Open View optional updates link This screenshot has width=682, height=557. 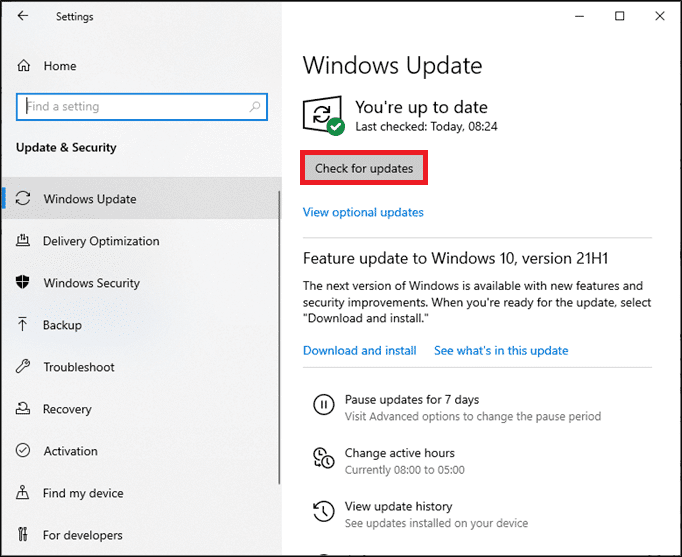point(363,212)
